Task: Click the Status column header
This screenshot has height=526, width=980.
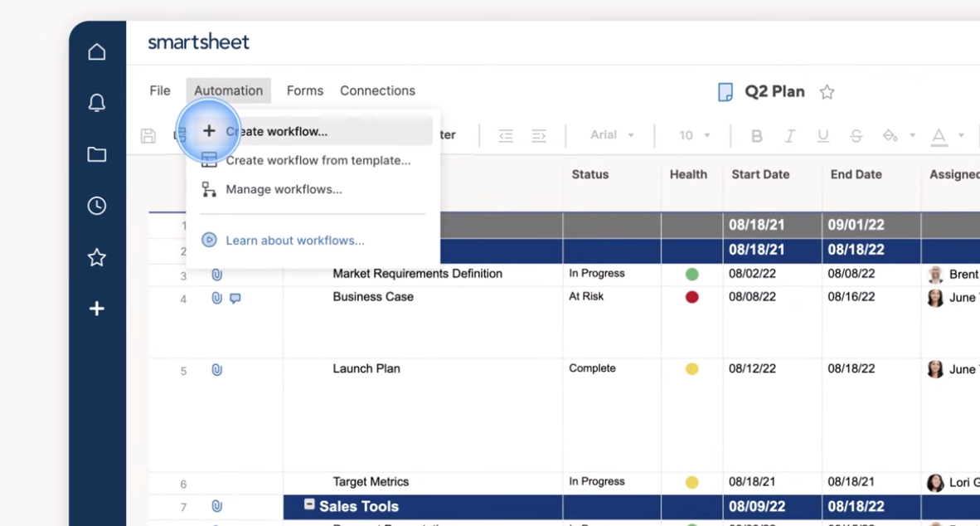Action: tap(590, 174)
